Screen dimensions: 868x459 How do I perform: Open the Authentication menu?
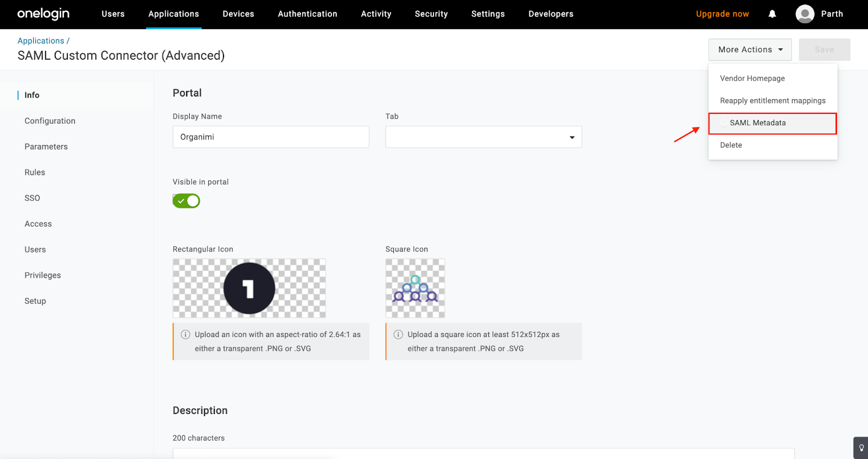click(308, 14)
